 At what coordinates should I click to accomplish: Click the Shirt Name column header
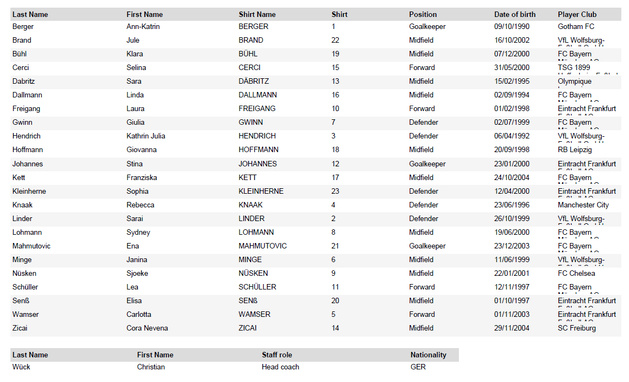(x=257, y=14)
